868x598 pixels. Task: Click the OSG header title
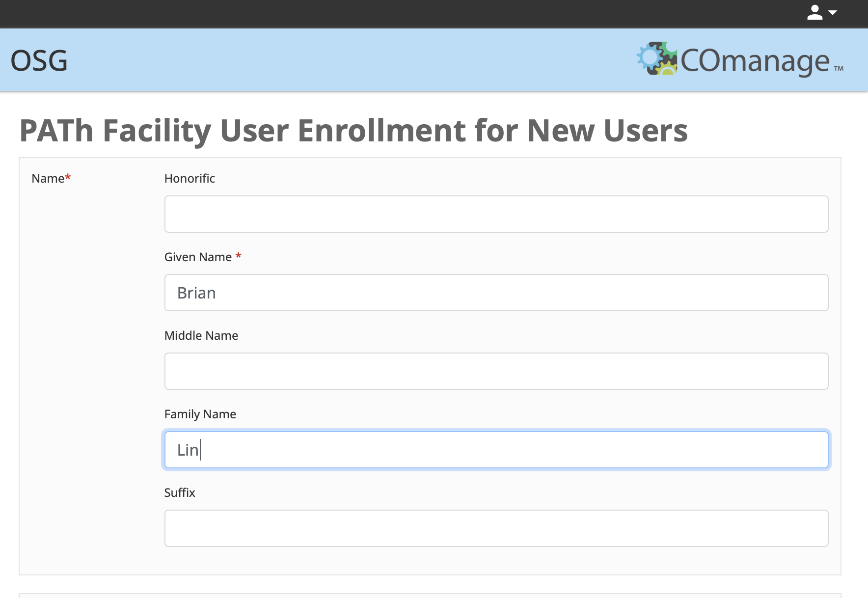pyautogui.click(x=39, y=61)
